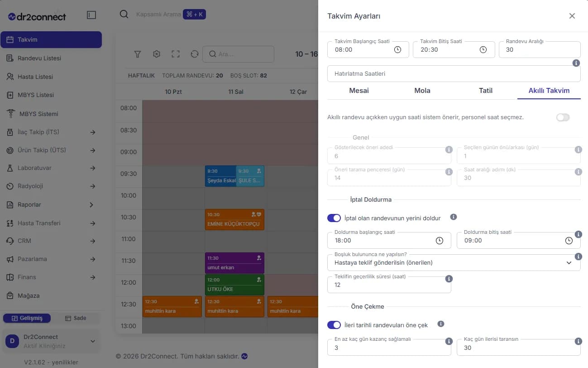Switch to Gelişmiş view mode
The width and height of the screenshot is (588, 368).
click(27, 318)
